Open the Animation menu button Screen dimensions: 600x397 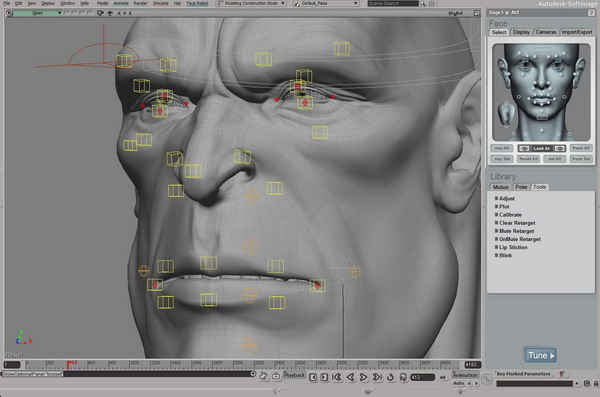click(465, 375)
